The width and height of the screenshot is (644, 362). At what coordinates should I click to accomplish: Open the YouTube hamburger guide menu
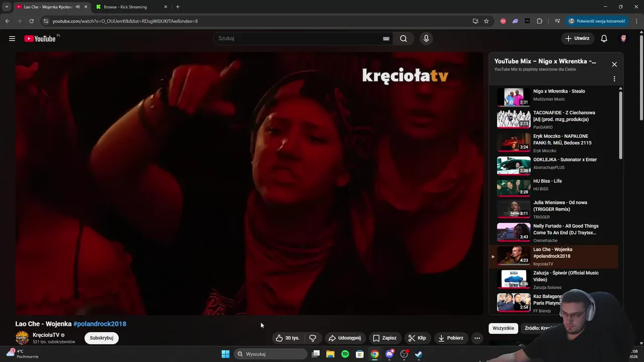[x=12, y=39]
